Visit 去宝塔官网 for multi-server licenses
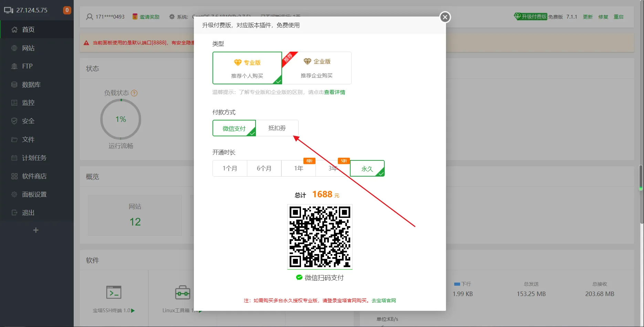Screen dimensions: 644x327 pyautogui.click(x=383, y=300)
